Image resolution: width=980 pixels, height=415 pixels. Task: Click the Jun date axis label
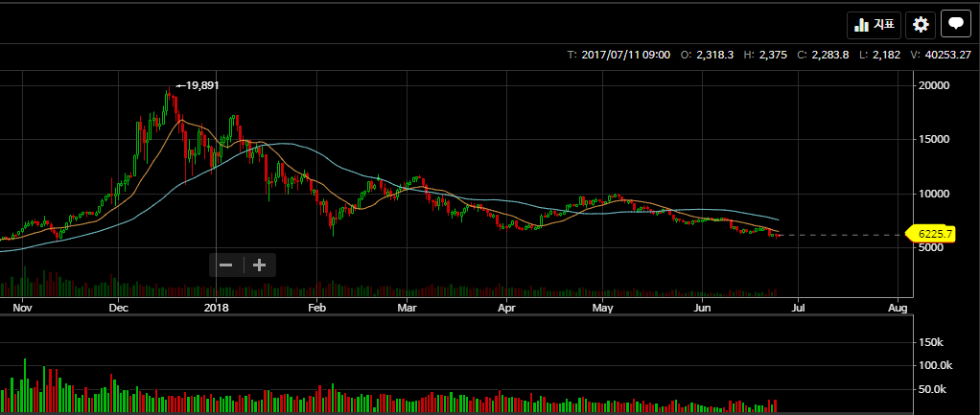[703, 308]
